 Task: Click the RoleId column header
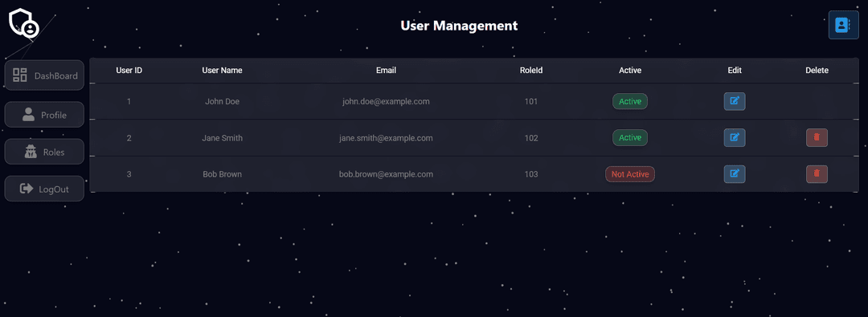(x=531, y=71)
